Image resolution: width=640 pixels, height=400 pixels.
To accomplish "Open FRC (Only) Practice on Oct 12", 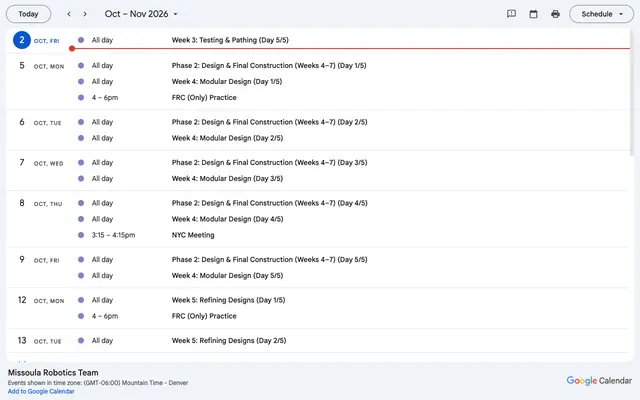I will pyautogui.click(x=204, y=316).
